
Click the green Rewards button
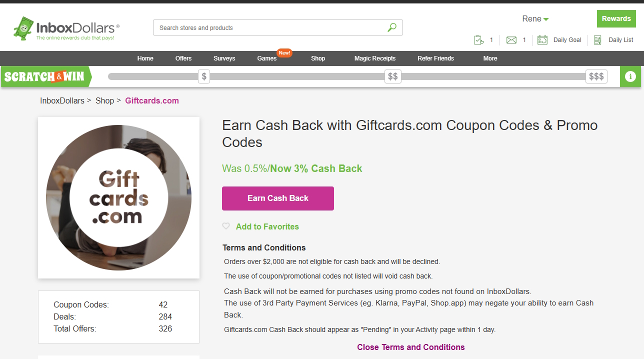coord(616,19)
